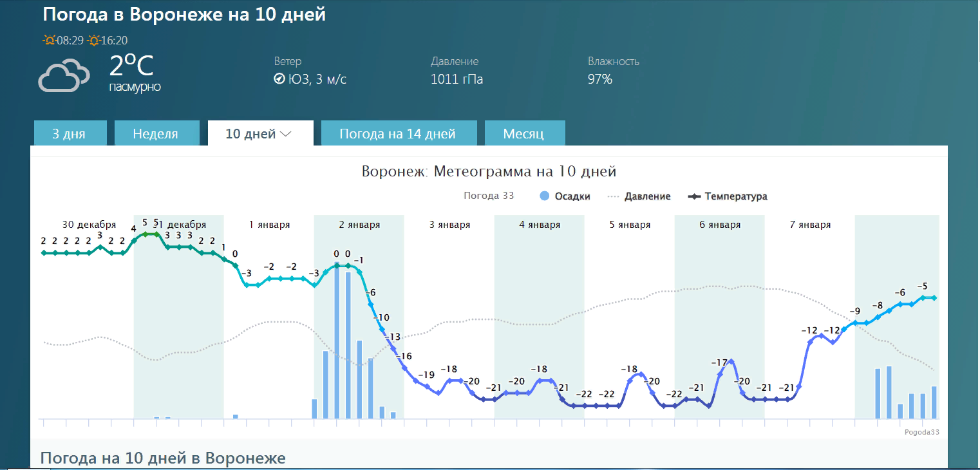The image size is (980, 470).
Task: Expand the 10 дней dropdown chevron
Action: tap(286, 134)
